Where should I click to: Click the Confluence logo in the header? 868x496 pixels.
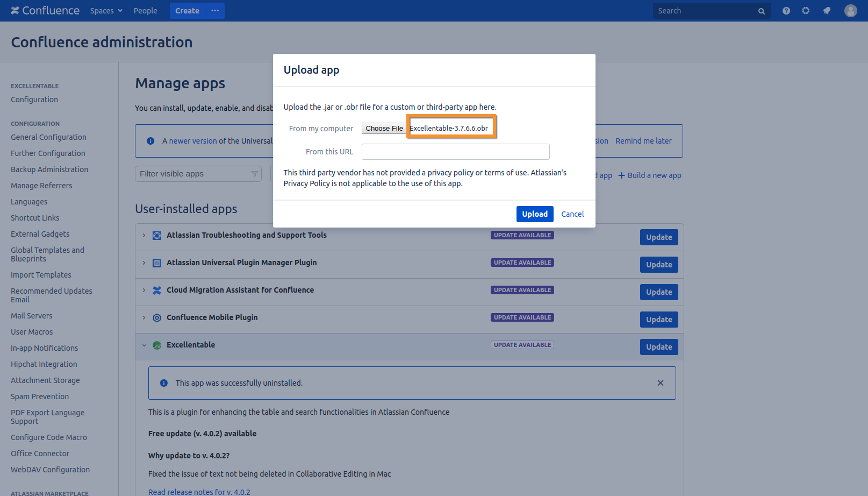(x=45, y=11)
